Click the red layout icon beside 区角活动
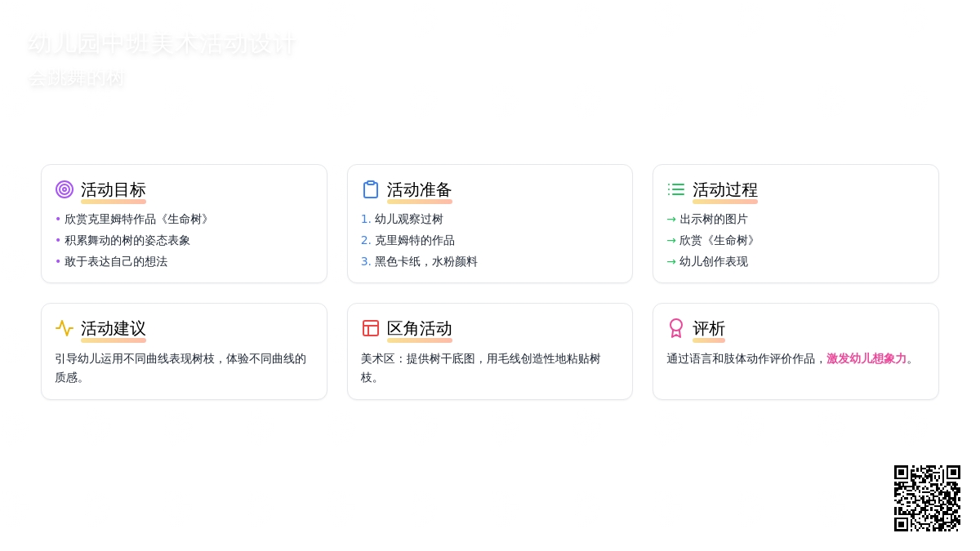The height and width of the screenshot is (551, 980). point(371,328)
